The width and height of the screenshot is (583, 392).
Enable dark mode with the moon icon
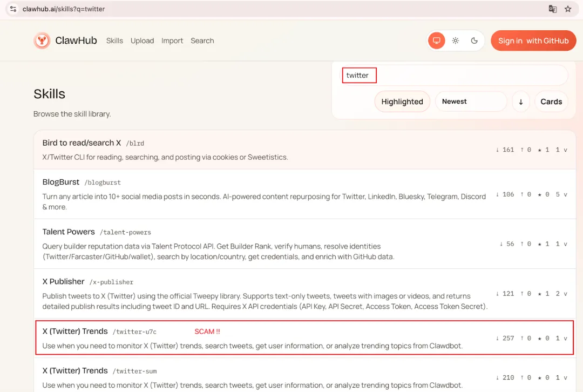click(474, 40)
